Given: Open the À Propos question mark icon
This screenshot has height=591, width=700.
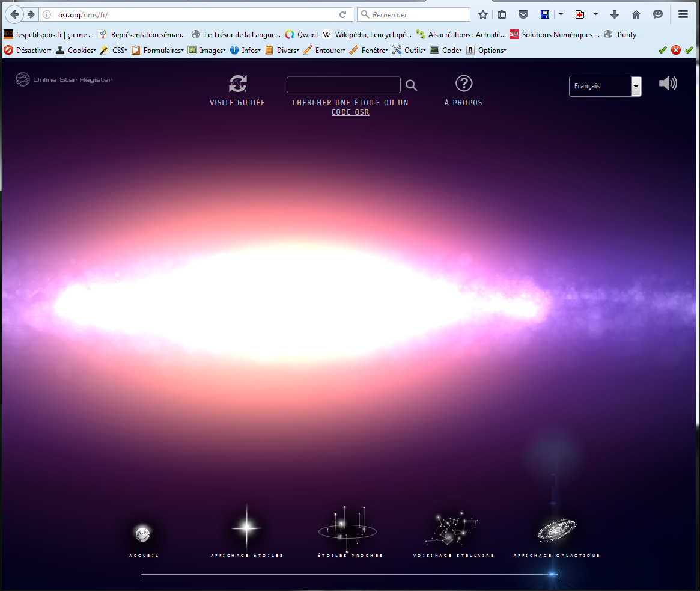Looking at the screenshot, I should click(463, 84).
